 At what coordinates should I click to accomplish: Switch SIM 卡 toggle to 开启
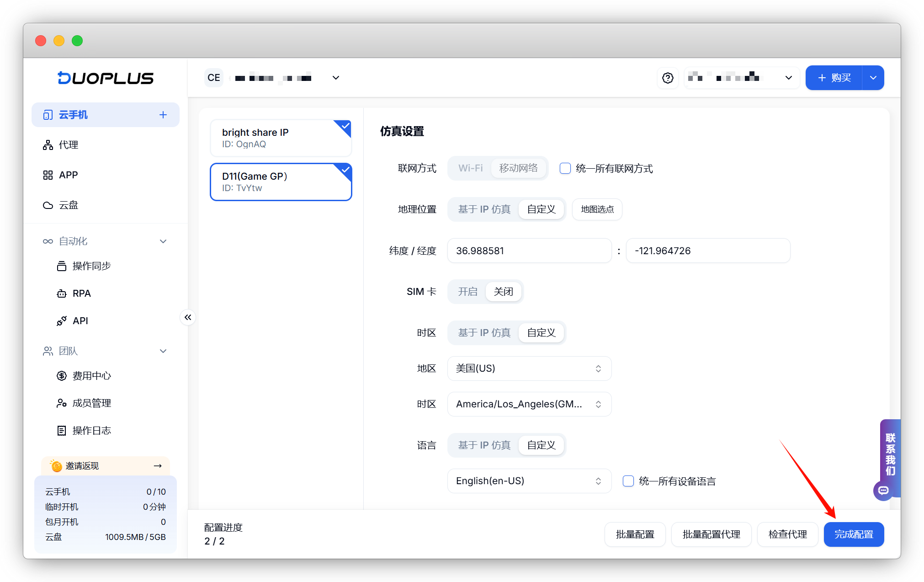(467, 292)
